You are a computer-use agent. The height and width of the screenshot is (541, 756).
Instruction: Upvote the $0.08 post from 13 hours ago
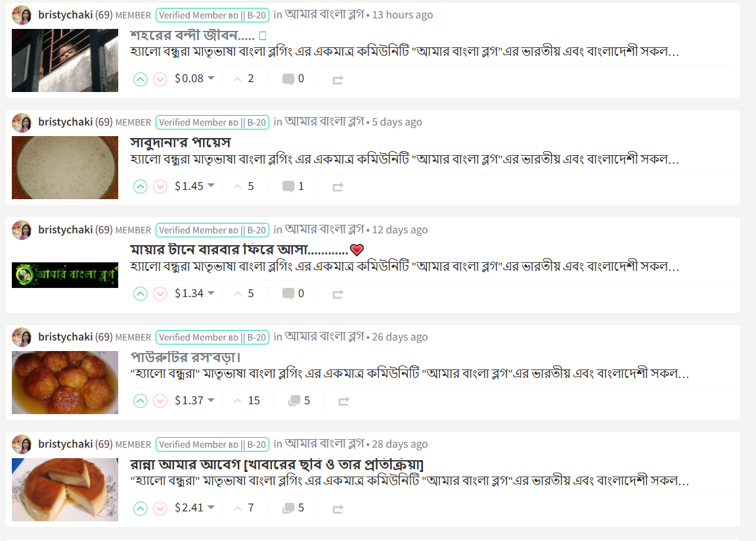pos(141,79)
